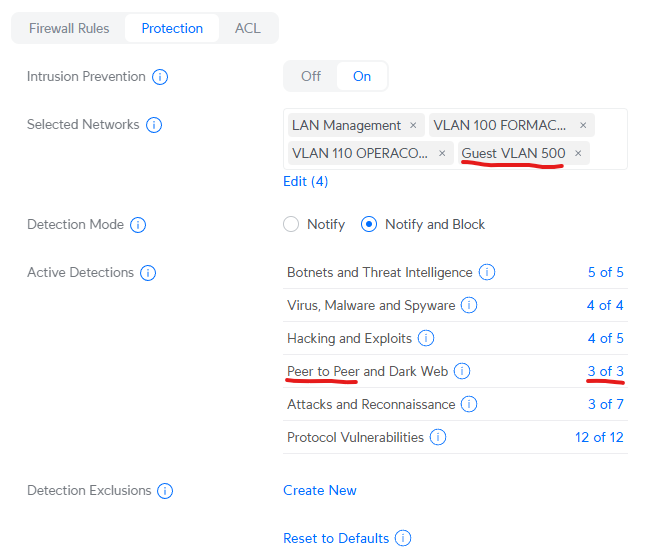Click info icon next to Selected Networks
The height and width of the screenshot is (556, 661).
point(154,125)
